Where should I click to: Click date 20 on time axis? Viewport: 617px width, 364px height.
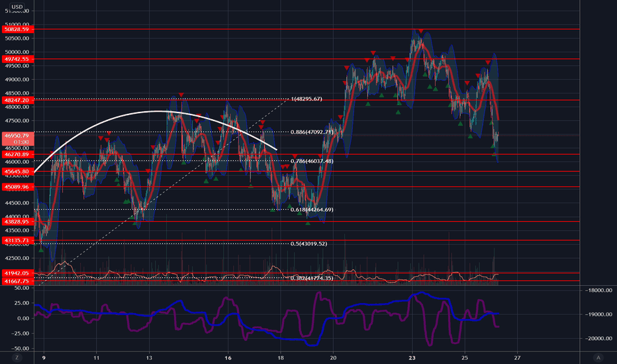pos(333,357)
